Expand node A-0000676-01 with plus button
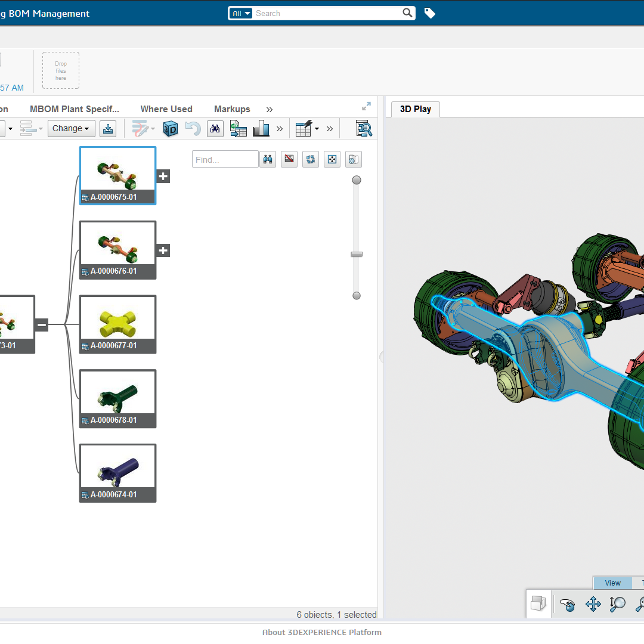 pyautogui.click(x=163, y=250)
